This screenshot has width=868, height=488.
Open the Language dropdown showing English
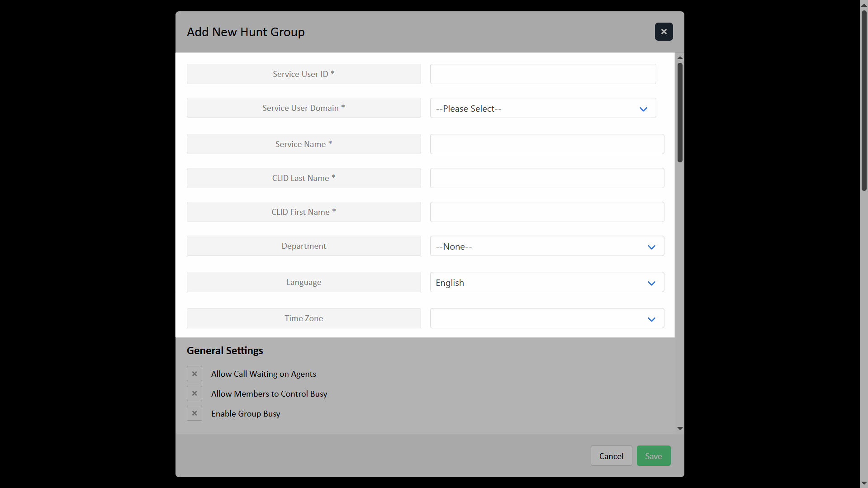pyautogui.click(x=547, y=283)
